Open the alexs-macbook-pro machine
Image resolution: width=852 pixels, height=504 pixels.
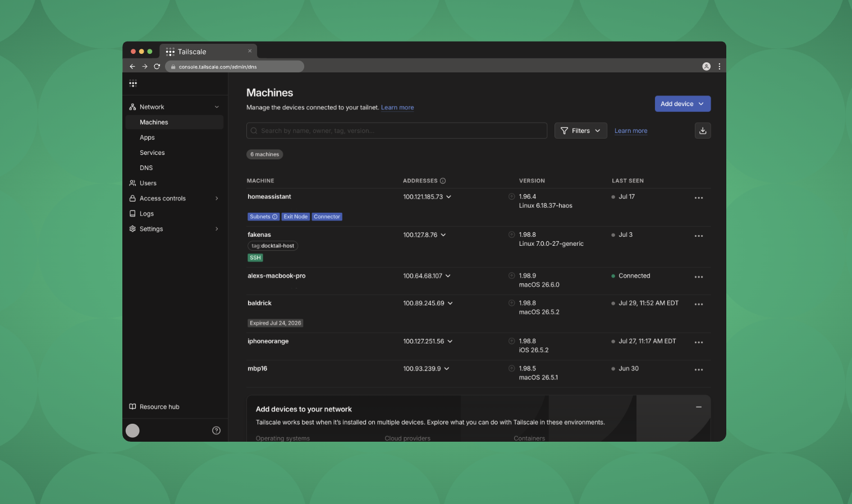click(x=276, y=276)
